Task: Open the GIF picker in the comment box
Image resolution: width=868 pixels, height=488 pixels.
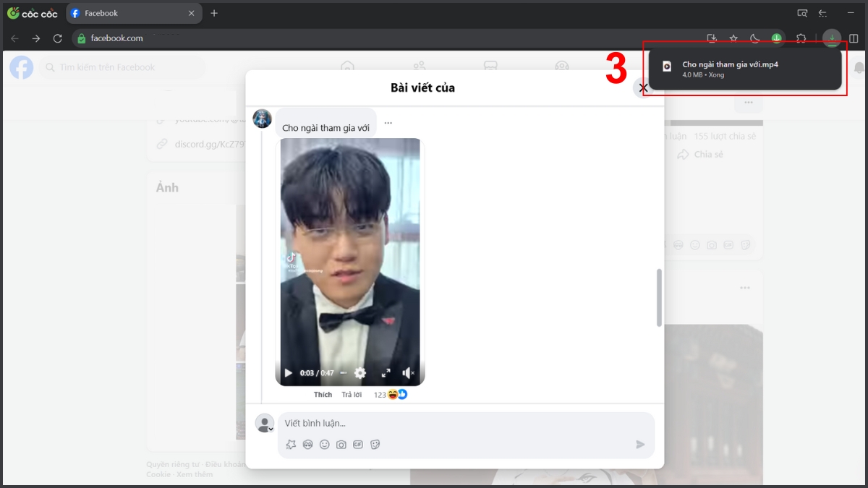Action: [x=357, y=444]
